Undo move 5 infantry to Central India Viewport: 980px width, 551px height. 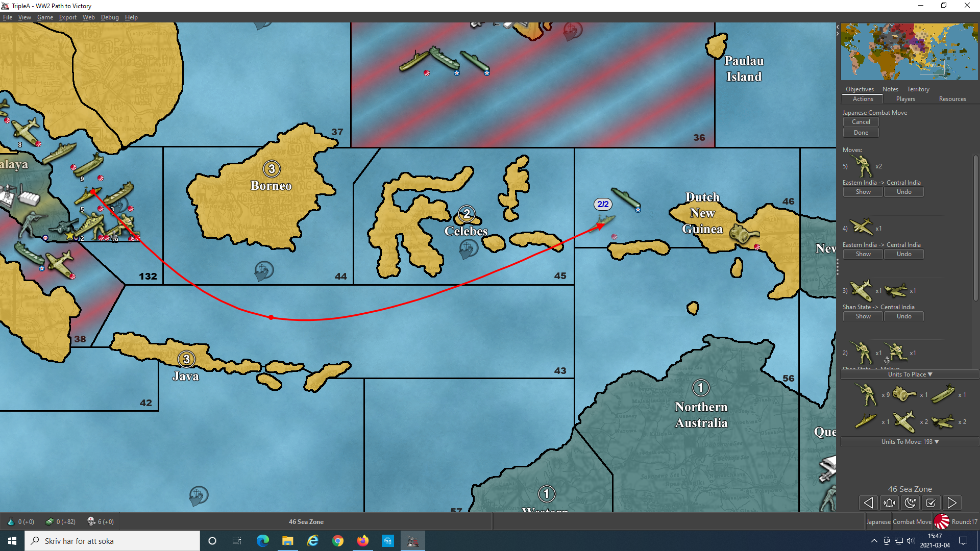pyautogui.click(x=904, y=192)
